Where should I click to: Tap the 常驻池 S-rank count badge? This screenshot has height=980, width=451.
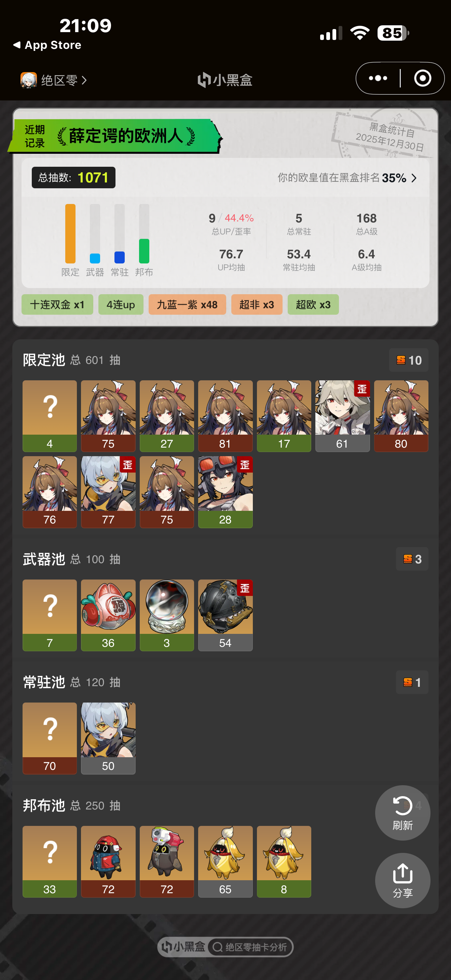pyautogui.click(x=412, y=682)
